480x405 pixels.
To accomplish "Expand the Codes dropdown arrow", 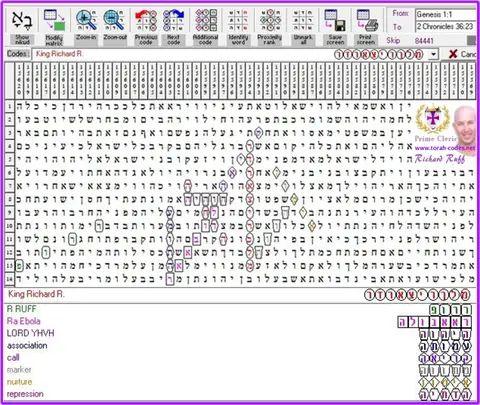I will point(433,54).
